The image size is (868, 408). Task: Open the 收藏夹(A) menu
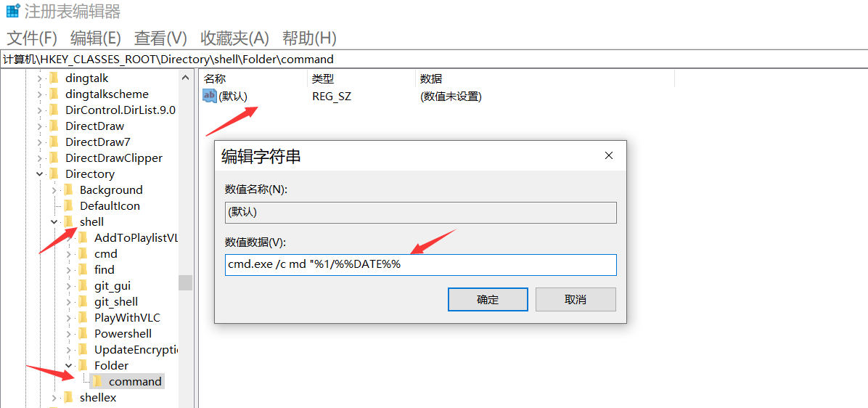(x=234, y=38)
